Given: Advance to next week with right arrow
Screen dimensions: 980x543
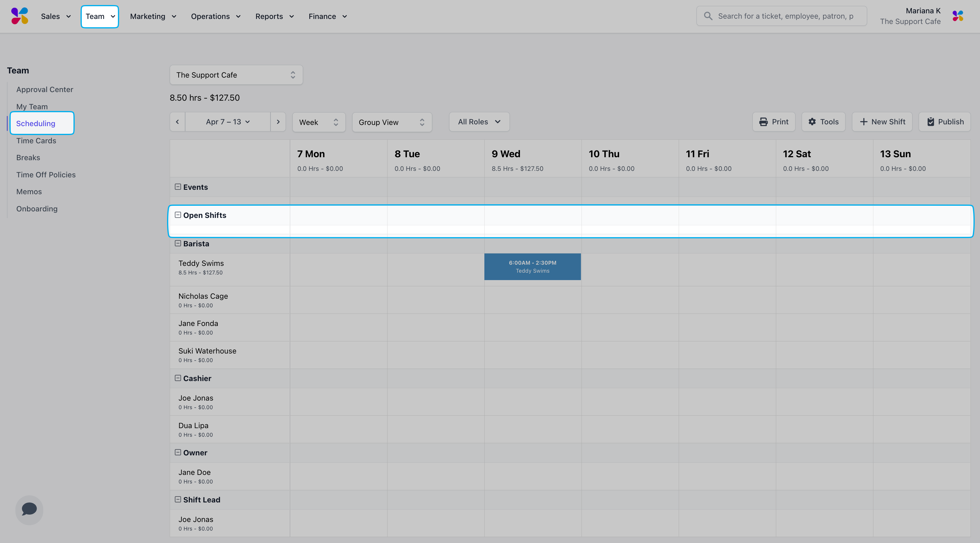Looking at the screenshot, I should click(x=278, y=122).
